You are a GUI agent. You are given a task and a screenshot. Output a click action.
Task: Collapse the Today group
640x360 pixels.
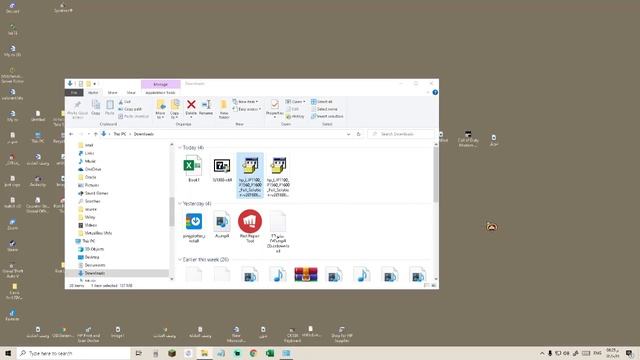[180, 147]
